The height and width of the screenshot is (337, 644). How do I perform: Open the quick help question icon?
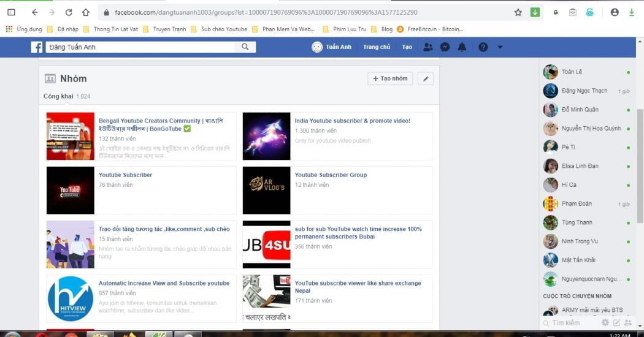tap(483, 47)
